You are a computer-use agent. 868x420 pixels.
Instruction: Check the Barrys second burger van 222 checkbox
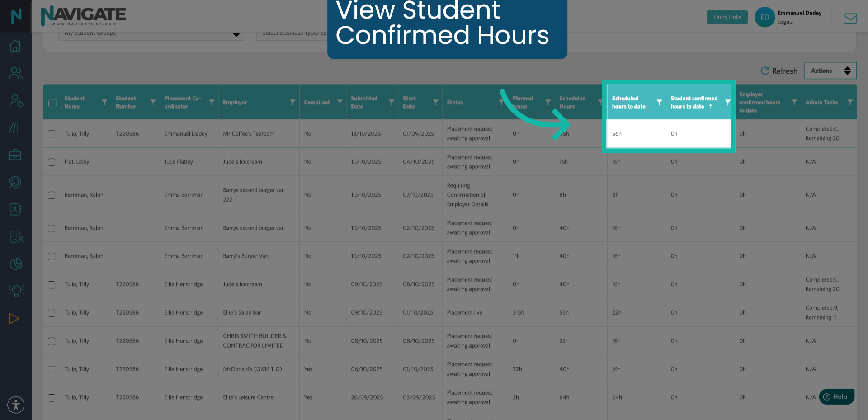52,195
